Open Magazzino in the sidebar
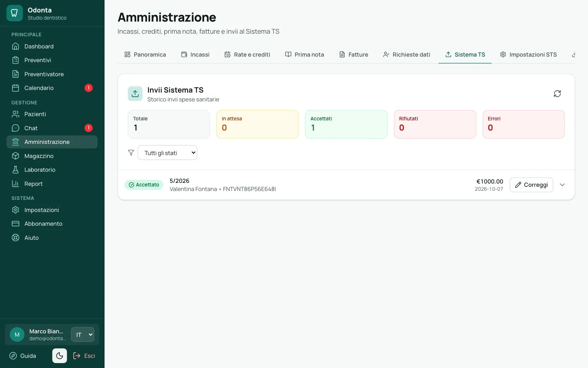This screenshot has height=368, width=588. pyautogui.click(x=52, y=156)
